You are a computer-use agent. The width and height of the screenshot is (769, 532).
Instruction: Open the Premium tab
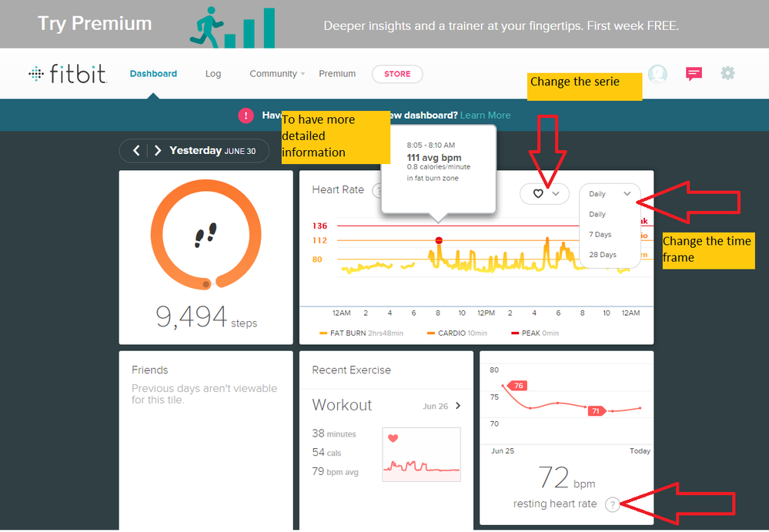tap(337, 74)
